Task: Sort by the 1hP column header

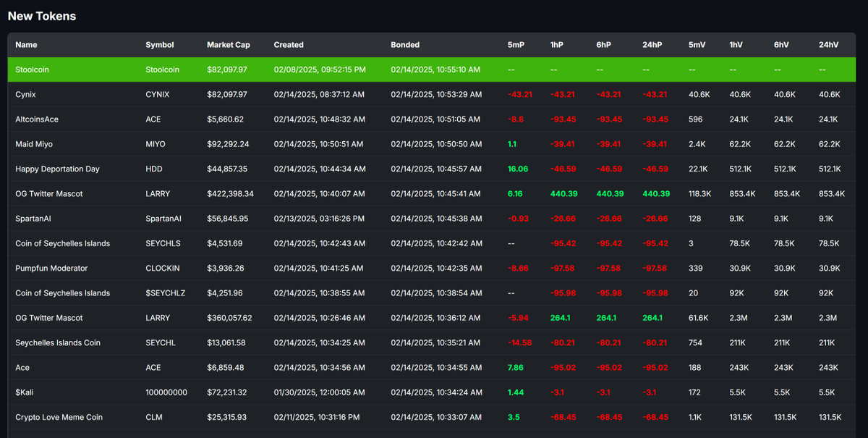Action: point(558,45)
